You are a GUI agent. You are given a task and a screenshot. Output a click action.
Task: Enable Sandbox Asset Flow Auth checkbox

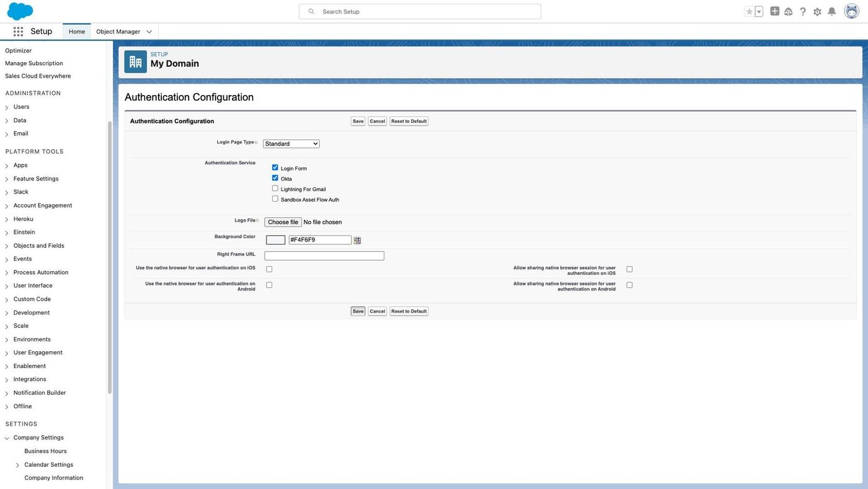(275, 199)
